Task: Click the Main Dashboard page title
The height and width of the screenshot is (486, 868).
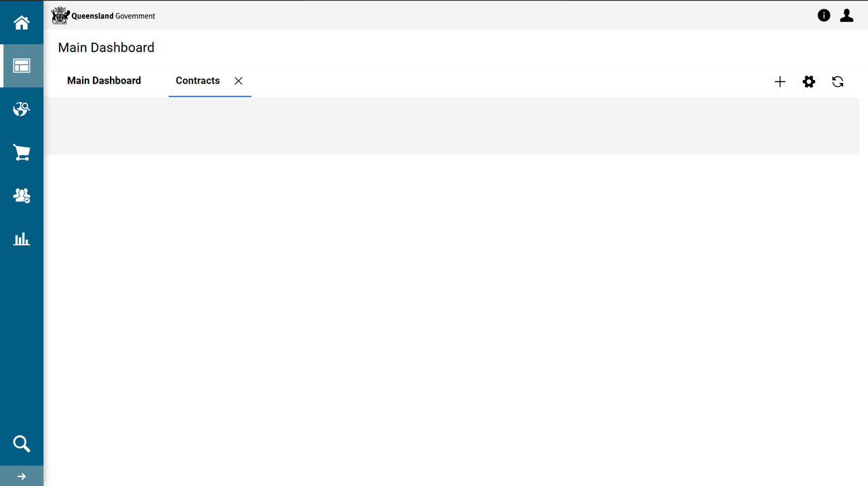Action: [106, 48]
